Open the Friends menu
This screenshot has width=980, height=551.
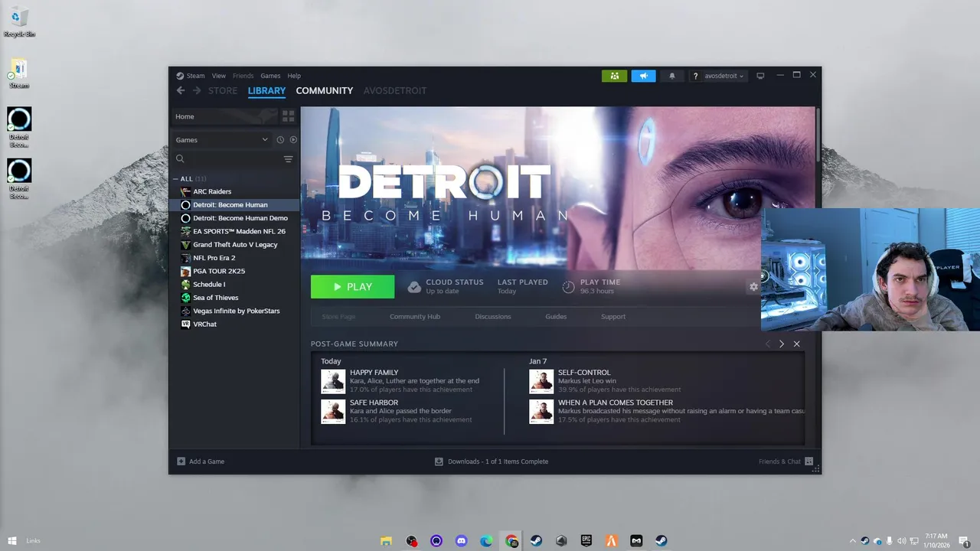click(243, 76)
